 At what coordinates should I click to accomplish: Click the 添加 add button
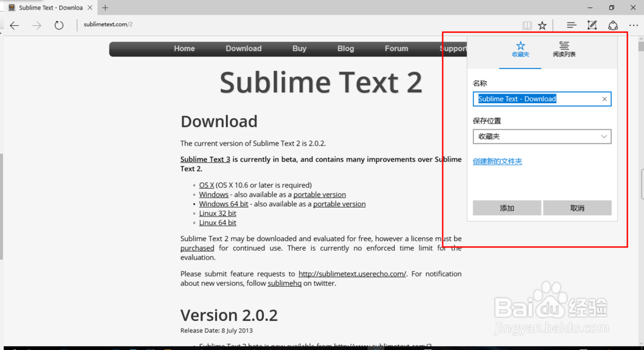click(x=507, y=208)
